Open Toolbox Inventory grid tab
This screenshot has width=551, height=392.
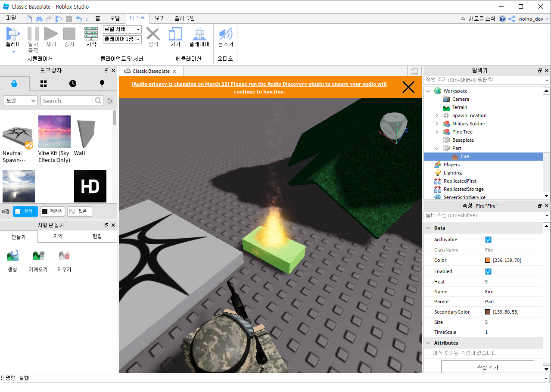click(x=44, y=84)
